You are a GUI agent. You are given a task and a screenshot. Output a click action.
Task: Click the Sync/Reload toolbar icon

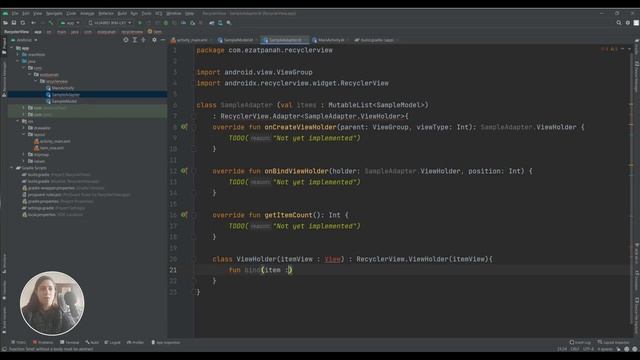(x=23, y=23)
